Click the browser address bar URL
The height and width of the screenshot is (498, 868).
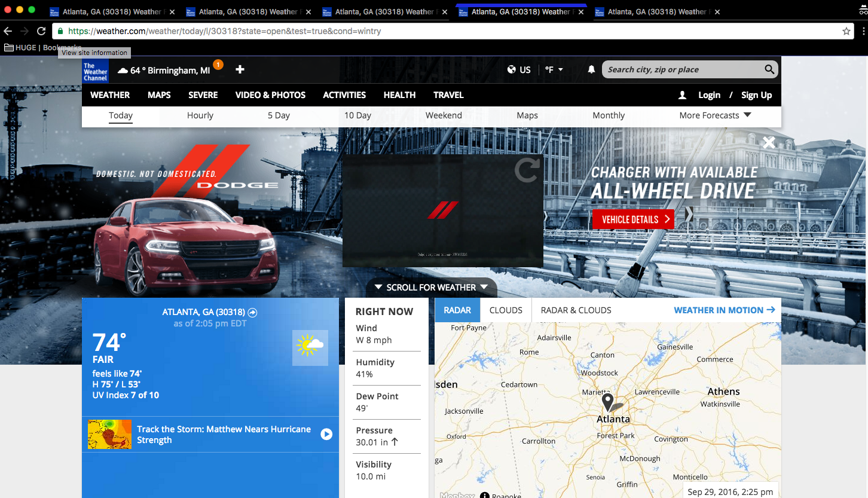224,31
